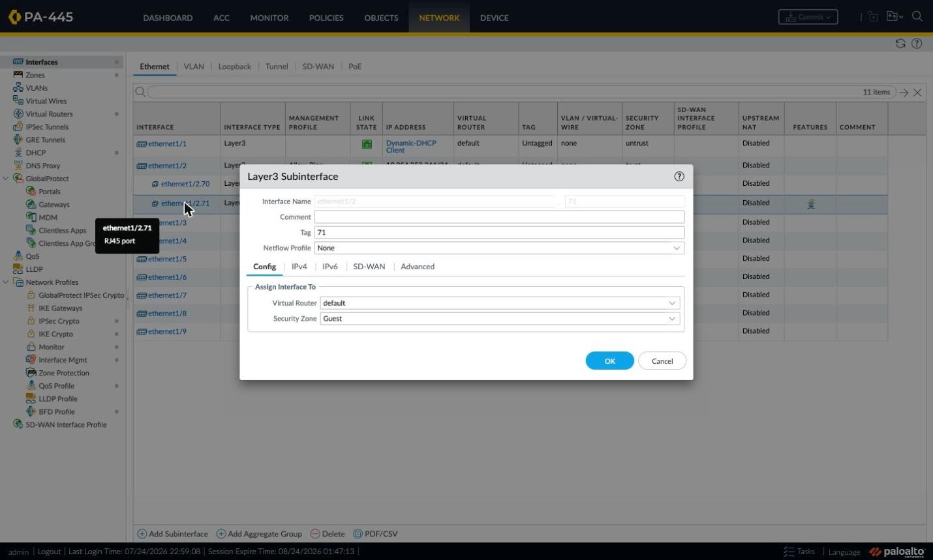The height and width of the screenshot is (560, 933).
Task: Open the Commit dropdown button
Action: tap(808, 17)
